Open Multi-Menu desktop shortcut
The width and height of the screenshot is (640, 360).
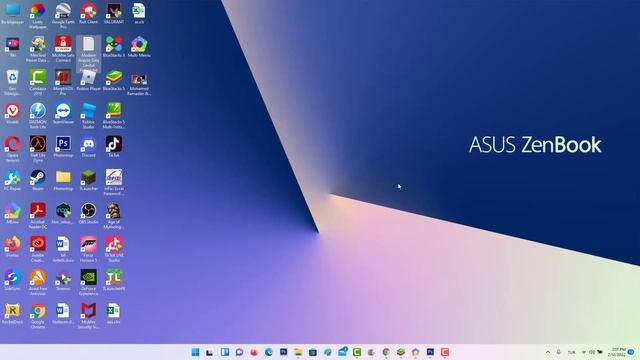click(x=139, y=47)
